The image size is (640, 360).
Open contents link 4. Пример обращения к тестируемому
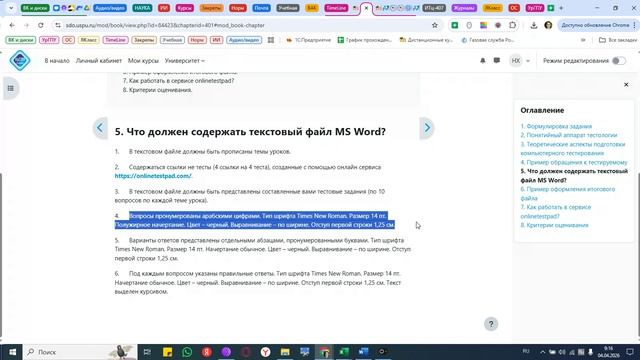tap(574, 162)
